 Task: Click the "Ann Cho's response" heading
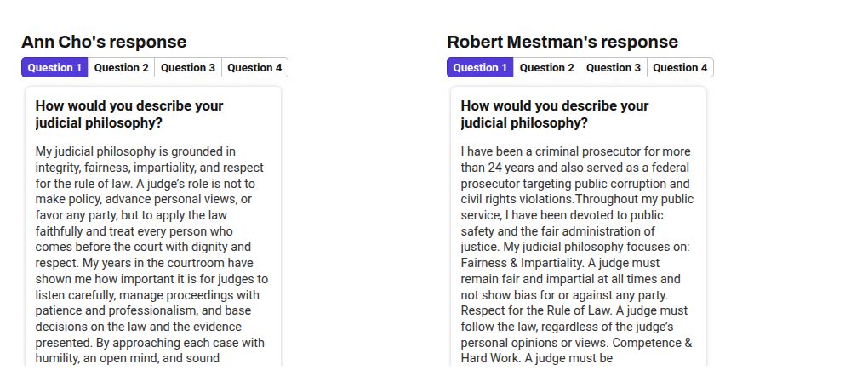pos(104,42)
